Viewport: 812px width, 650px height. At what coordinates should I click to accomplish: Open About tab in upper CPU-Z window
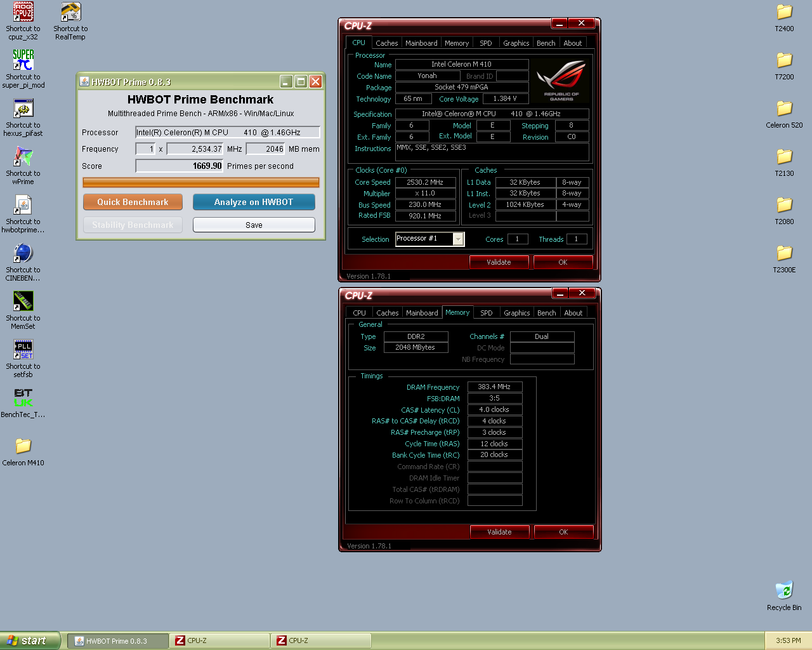(573, 43)
